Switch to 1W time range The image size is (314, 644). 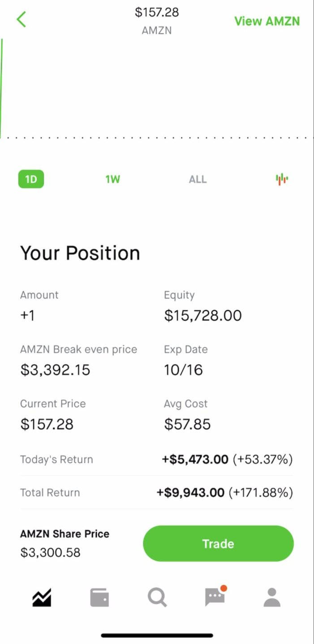[x=113, y=179]
